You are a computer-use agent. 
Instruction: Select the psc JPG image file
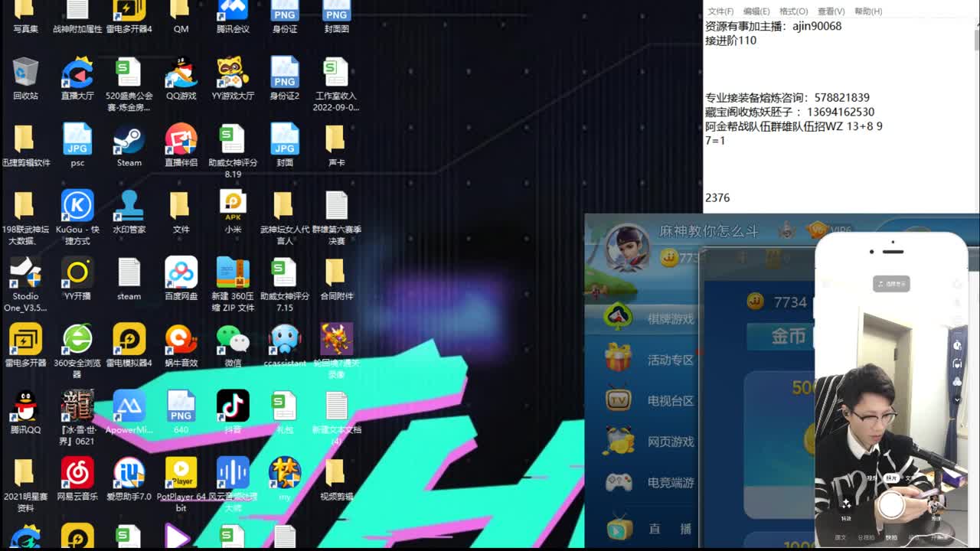point(77,145)
